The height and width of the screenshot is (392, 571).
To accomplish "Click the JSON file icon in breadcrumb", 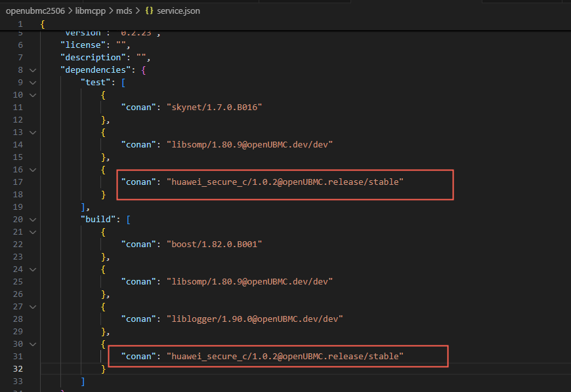I will 149,10.
